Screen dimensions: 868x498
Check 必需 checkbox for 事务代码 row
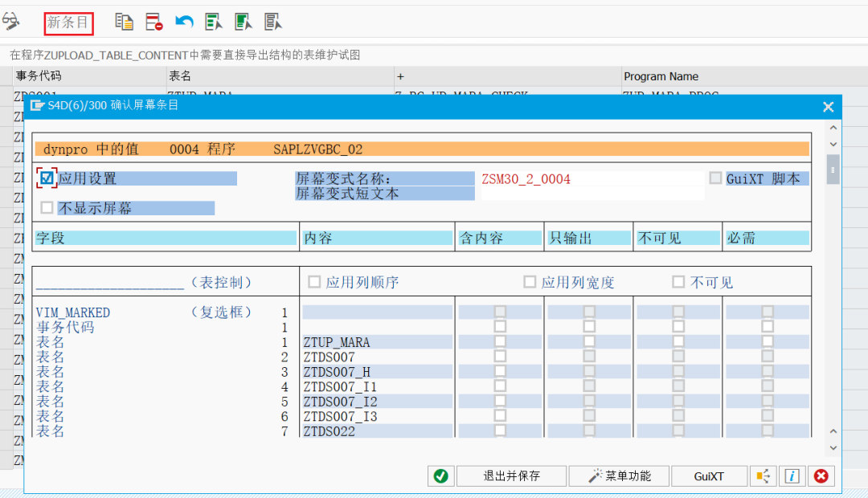tap(768, 326)
